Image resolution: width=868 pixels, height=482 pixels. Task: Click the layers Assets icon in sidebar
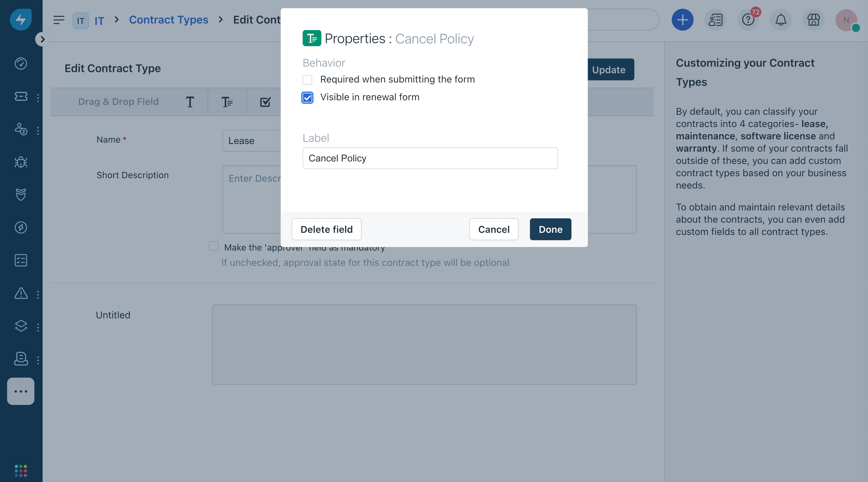tap(21, 326)
